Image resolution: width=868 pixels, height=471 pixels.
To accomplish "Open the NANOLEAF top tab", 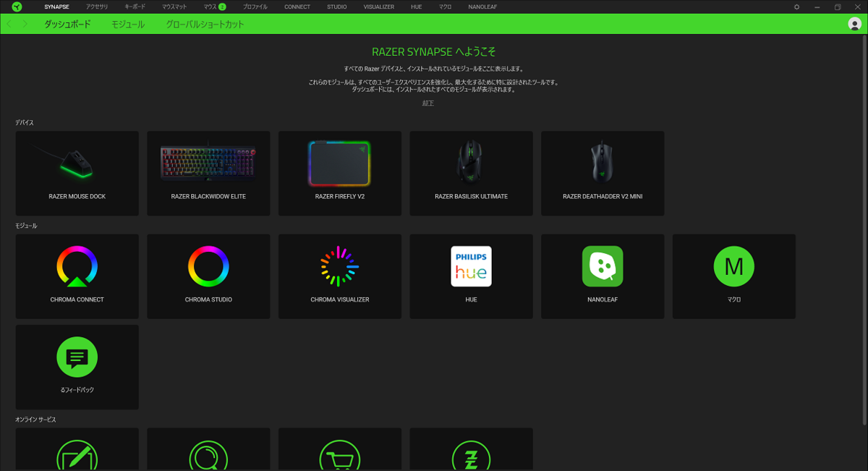I will (482, 7).
